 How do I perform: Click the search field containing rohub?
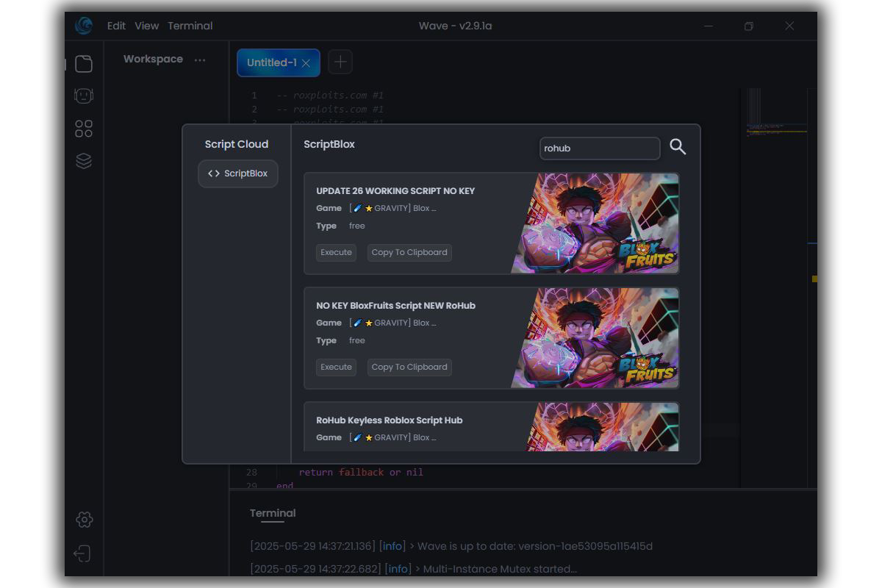599,148
